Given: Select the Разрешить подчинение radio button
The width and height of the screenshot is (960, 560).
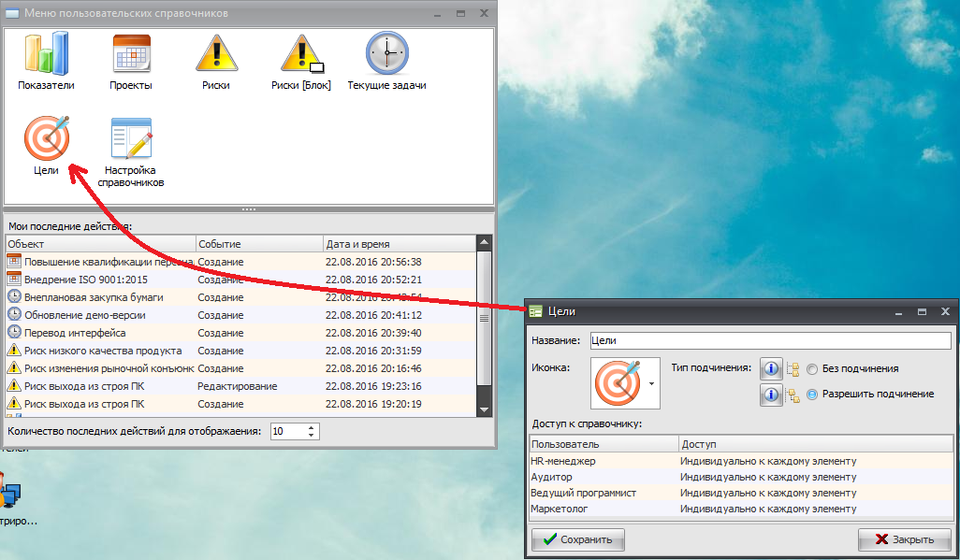Looking at the screenshot, I should [812, 395].
